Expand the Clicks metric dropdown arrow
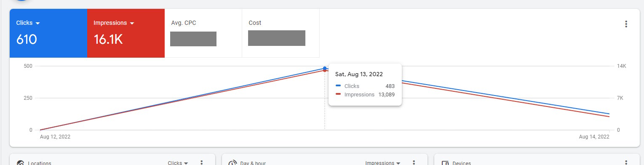 37,23
